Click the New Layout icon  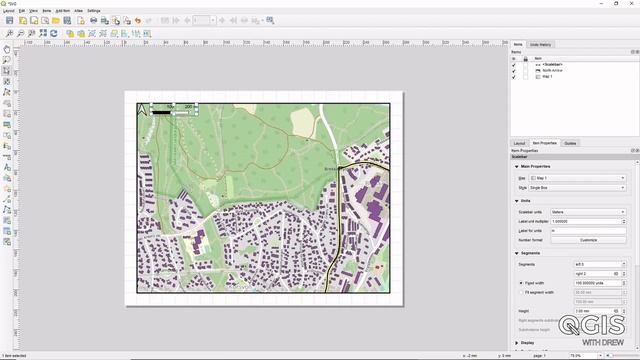point(23,20)
